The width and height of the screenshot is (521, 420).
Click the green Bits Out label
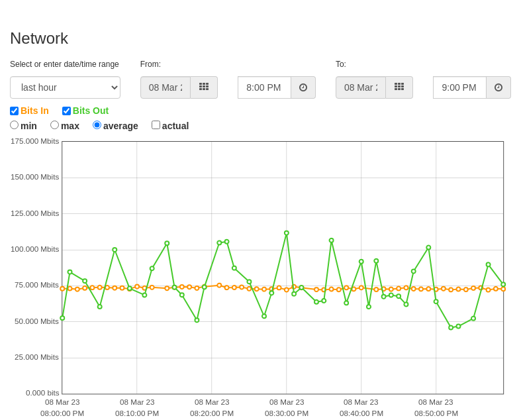[91, 111]
